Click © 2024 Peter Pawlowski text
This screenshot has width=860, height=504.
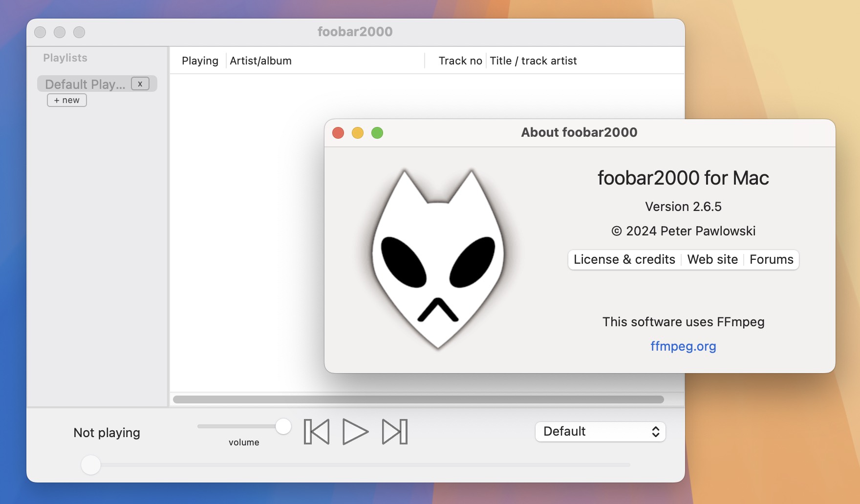pos(683,231)
